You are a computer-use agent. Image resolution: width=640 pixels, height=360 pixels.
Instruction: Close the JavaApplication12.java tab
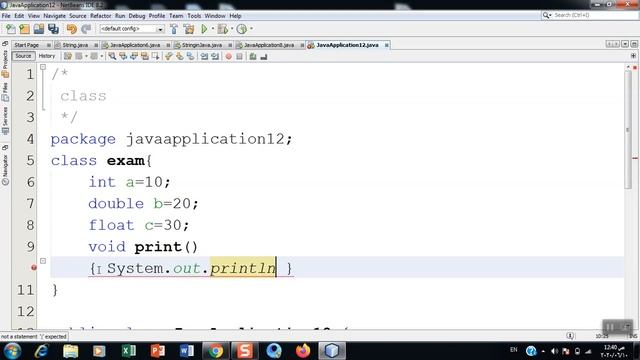pos(386,45)
